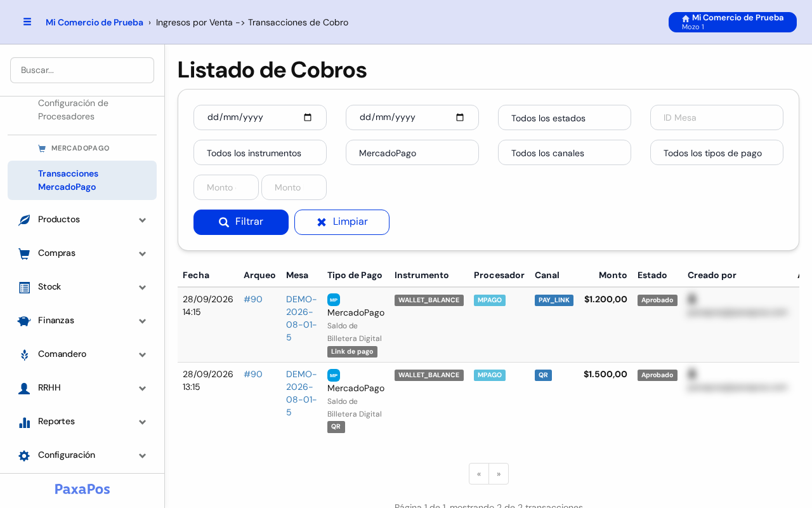Open the first date picker calendar icon
This screenshot has width=812, height=508.
308,117
